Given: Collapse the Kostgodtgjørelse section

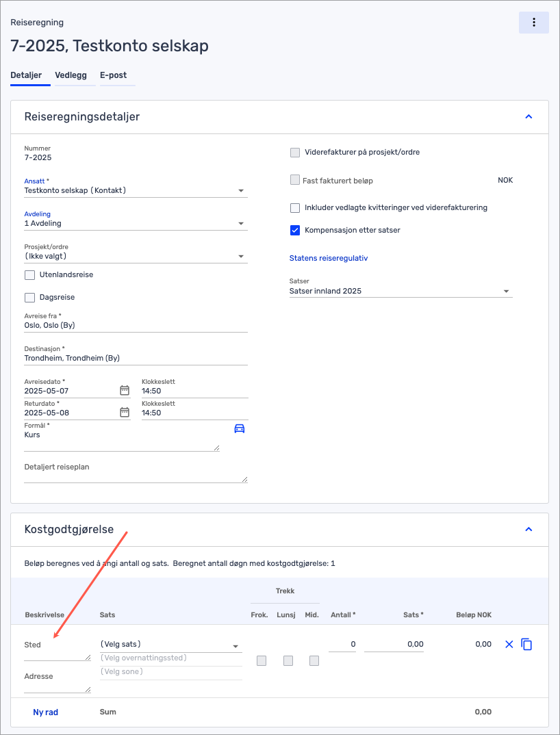Looking at the screenshot, I should [528, 529].
